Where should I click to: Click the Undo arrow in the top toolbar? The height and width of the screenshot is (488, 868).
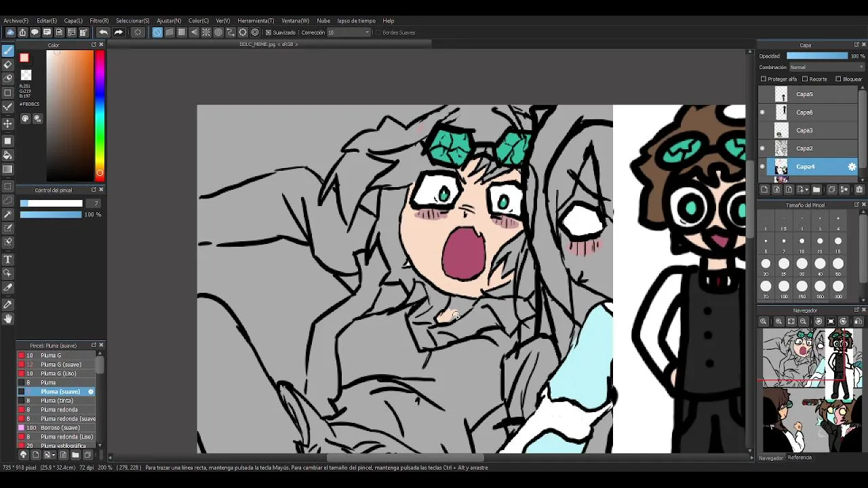103,33
